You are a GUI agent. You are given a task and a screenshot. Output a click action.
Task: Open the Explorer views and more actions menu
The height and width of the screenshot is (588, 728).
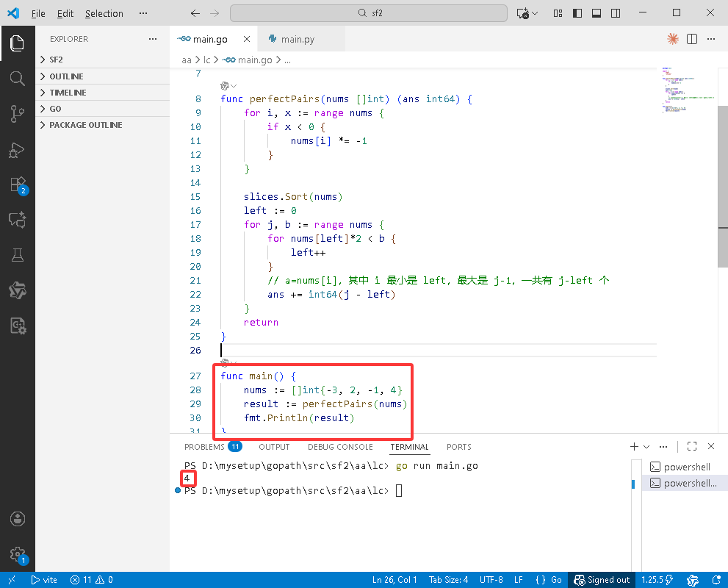153,39
